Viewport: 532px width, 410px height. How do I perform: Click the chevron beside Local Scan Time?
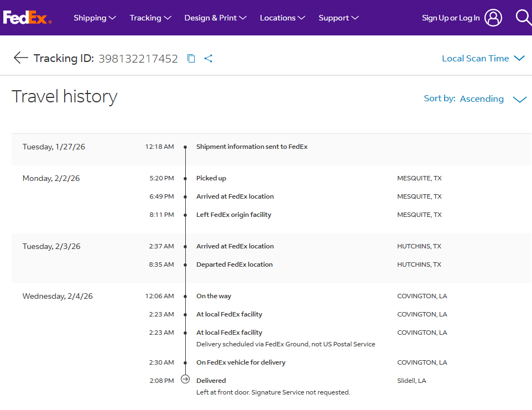pos(519,58)
